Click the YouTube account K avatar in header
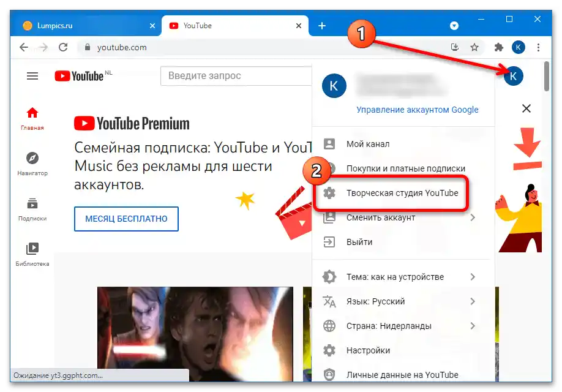The width and height of the screenshot is (562, 392). pos(513,76)
